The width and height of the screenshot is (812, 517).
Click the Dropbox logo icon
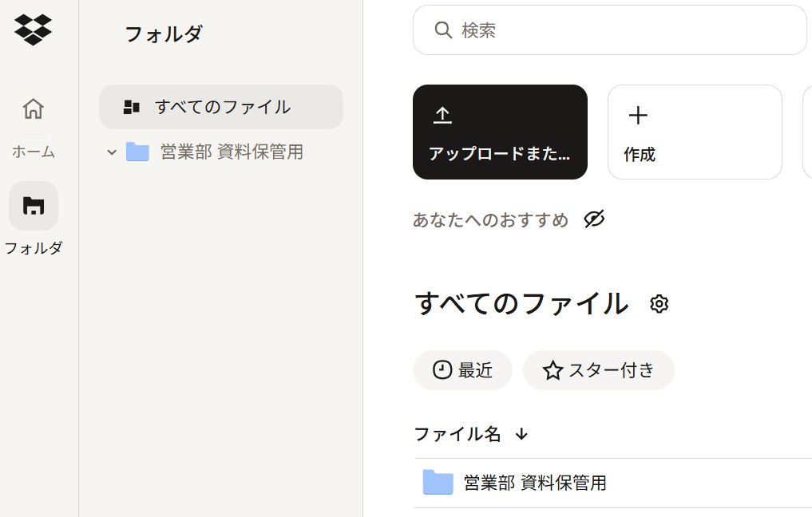(33, 30)
